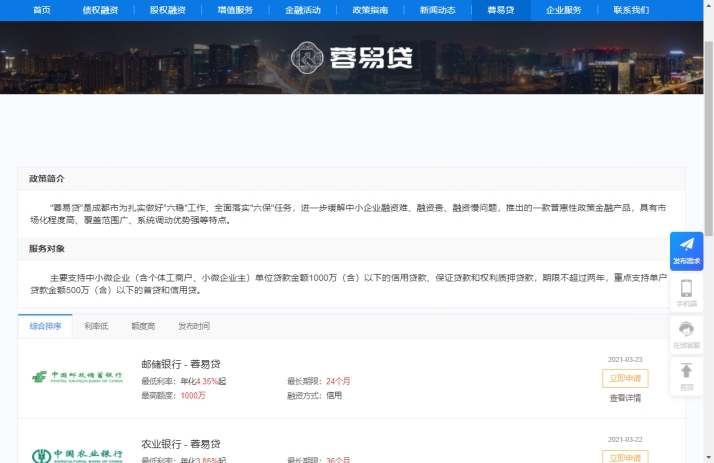714x463 pixels.
Task: Open the 债权融资 navigation menu
Action: point(99,10)
